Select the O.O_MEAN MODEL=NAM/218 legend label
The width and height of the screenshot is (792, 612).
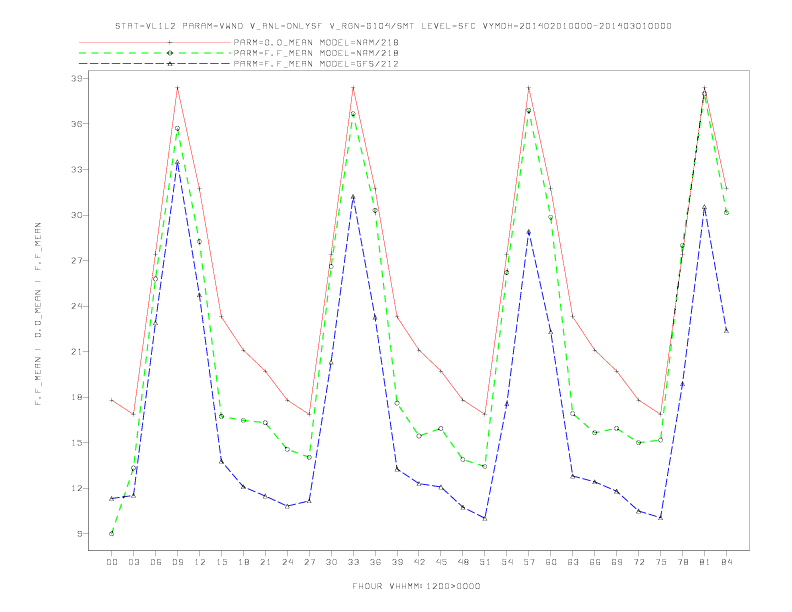coord(316,42)
